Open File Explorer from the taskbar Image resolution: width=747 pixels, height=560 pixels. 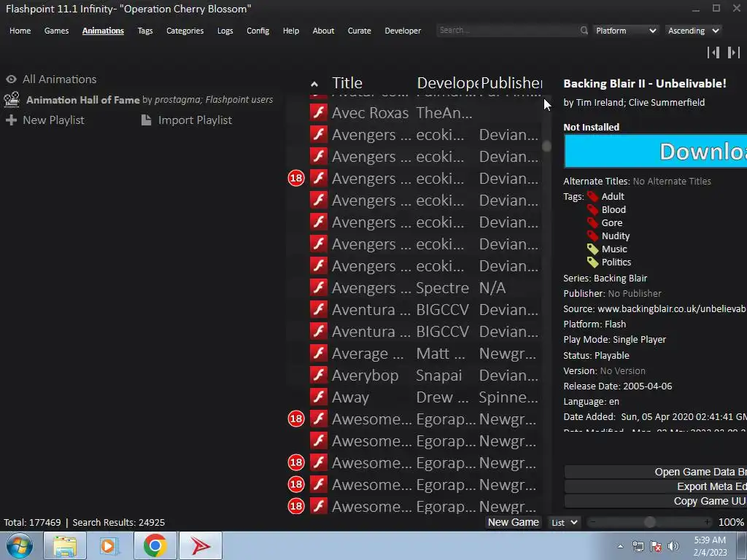click(x=65, y=545)
